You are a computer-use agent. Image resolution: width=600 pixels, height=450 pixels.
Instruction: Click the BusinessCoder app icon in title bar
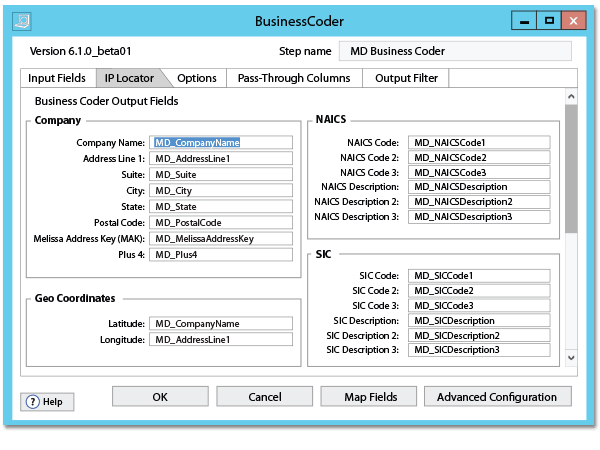pos(22,21)
